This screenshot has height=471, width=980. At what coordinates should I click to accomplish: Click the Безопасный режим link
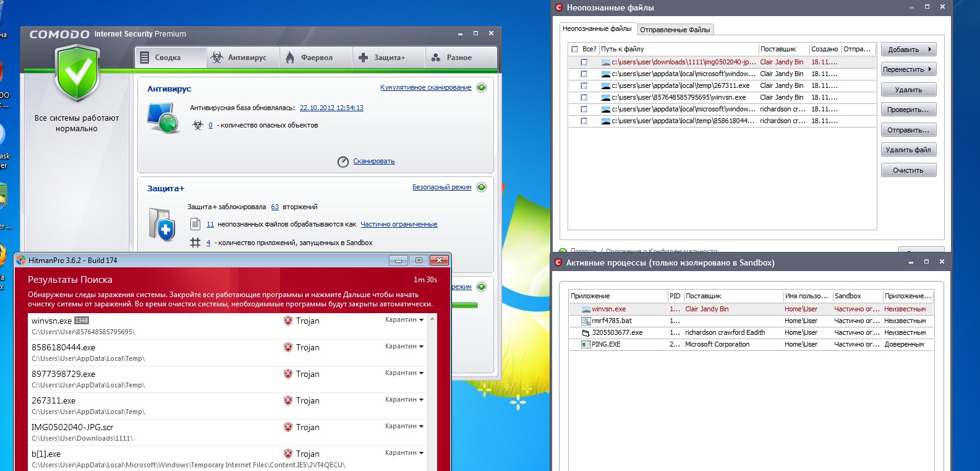pos(442,187)
